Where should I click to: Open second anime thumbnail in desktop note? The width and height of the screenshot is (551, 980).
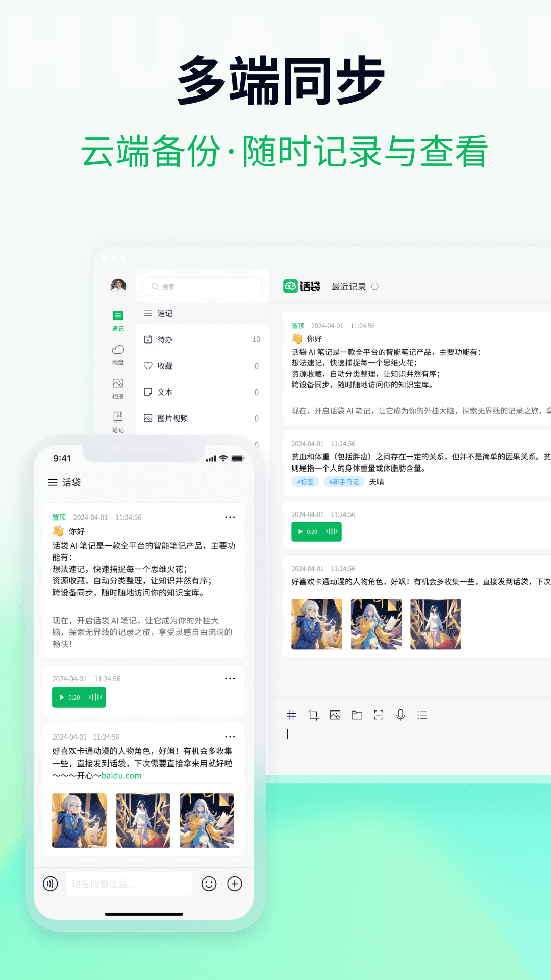tap(376, 624)
